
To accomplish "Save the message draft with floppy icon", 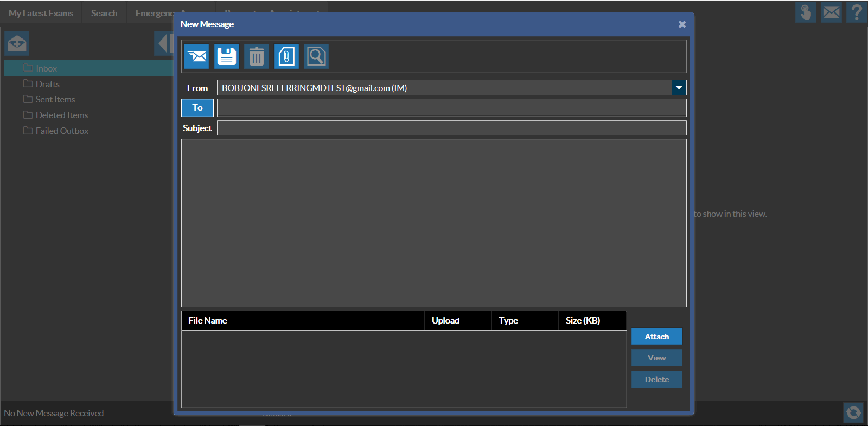I will click(x=227, y=56).
